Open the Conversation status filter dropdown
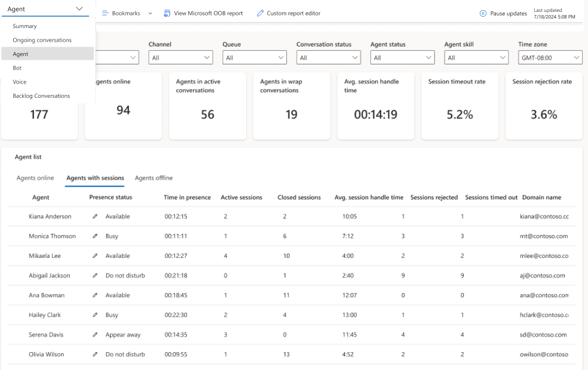588x370 pixels. 329,58
